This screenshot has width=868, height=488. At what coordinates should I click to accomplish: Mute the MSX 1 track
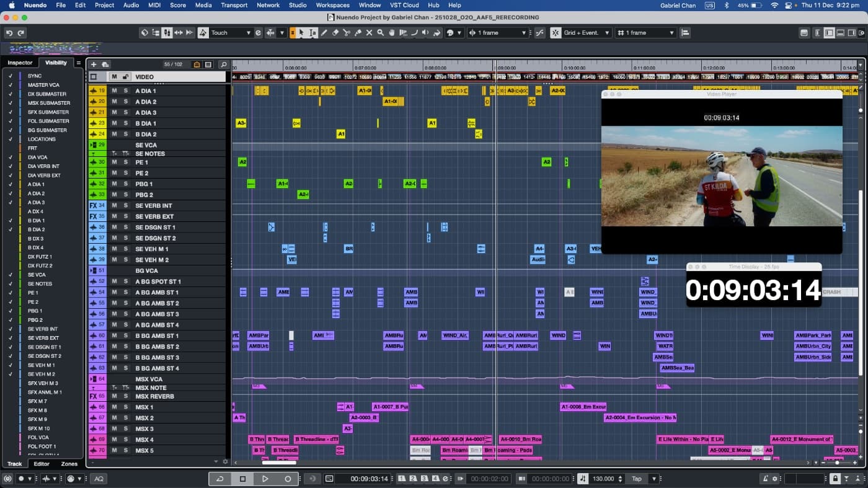pos(114,407)
